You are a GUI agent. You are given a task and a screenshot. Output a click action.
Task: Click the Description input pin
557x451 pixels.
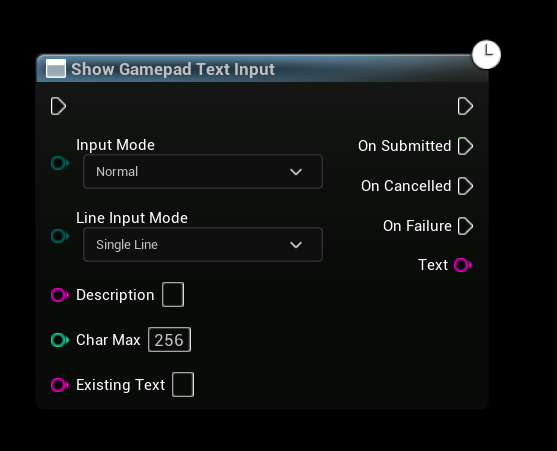60,295
